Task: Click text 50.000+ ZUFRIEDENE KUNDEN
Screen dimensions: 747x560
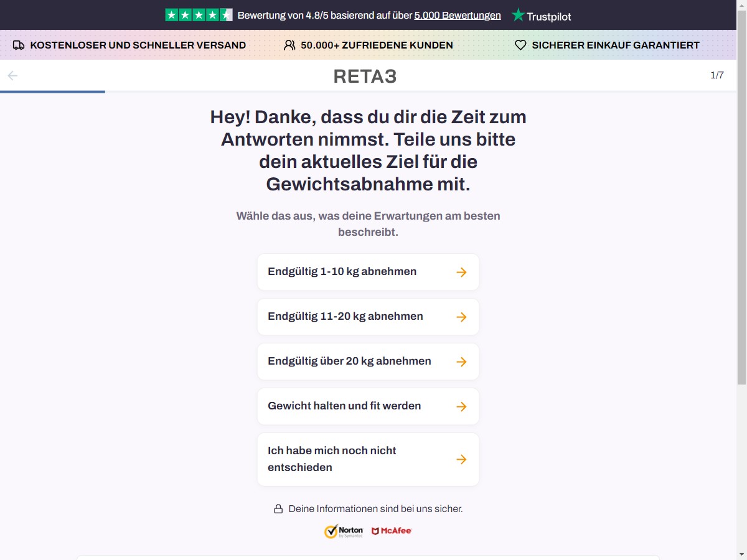Action: pyautogui.click(x=377, y=45)
